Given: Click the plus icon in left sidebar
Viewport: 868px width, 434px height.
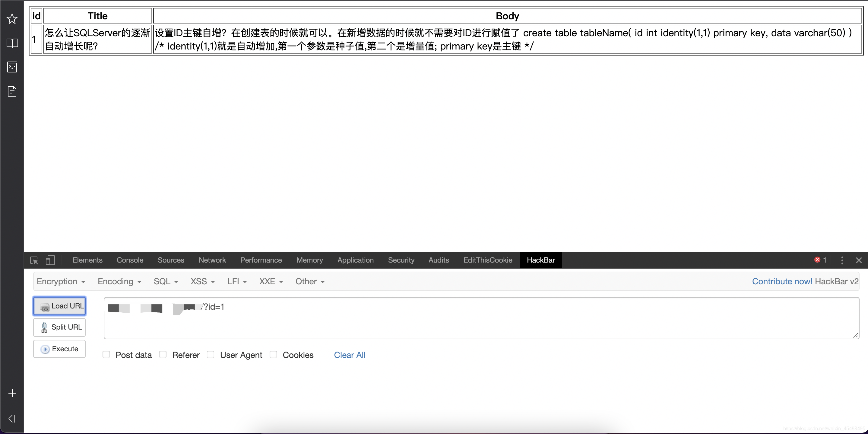Looking at the screenshot, I should click(12, 393).
